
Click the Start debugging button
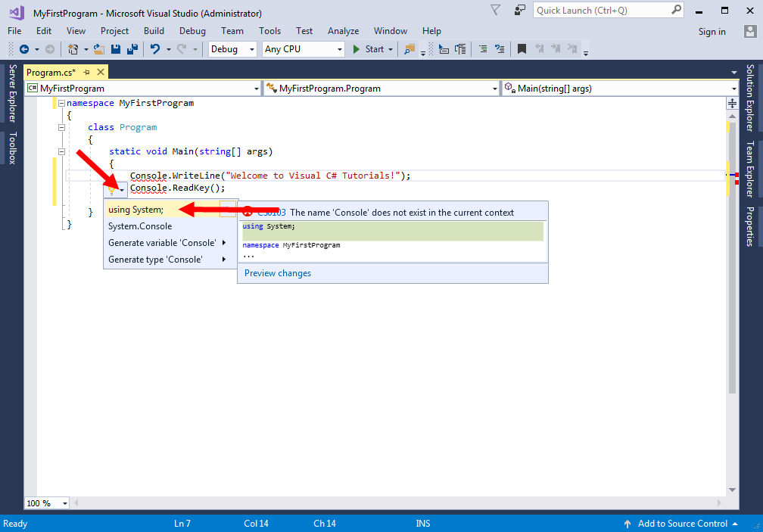[x=369, y=49]
